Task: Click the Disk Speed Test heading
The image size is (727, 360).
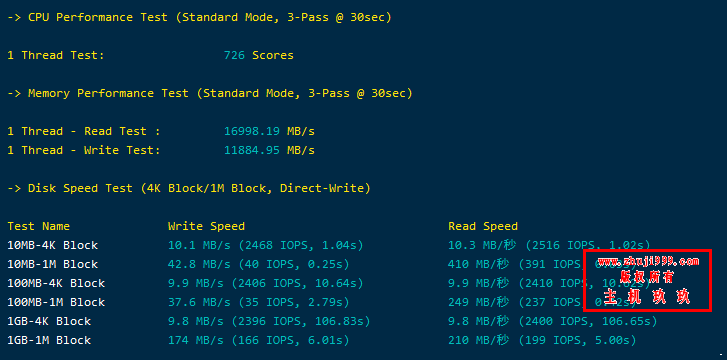Action: click(189, 188)
